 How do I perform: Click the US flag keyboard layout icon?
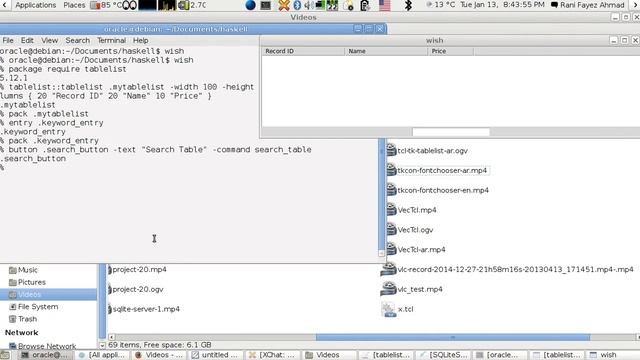tap(384, 5)
